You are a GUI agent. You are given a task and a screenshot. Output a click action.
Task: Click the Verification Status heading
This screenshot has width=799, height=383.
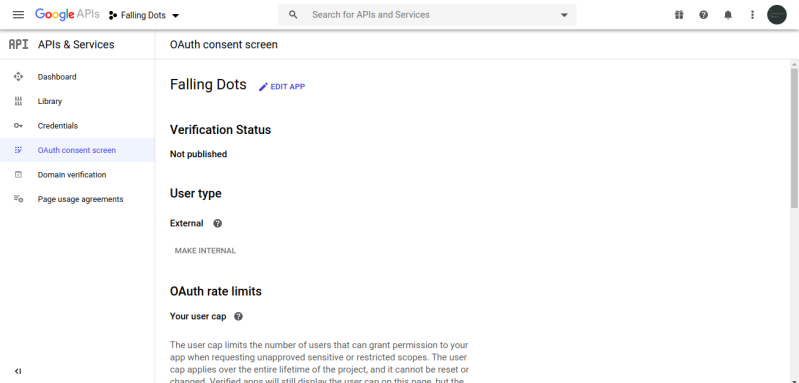point(221,129)
